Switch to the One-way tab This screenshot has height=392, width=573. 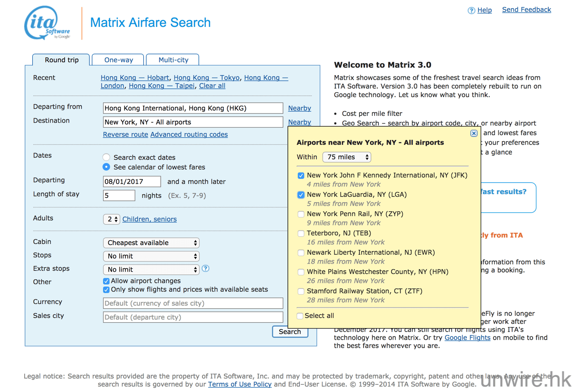(x=118, y=60)
